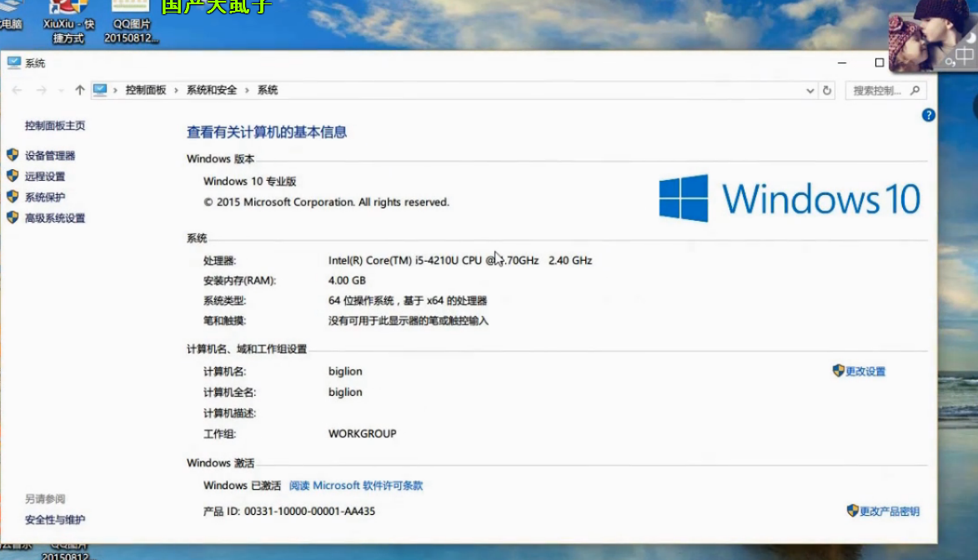Click the forward navigation arrow
Image resolution: width=978 pixels, height=560 pixels.
coord(41,90)
